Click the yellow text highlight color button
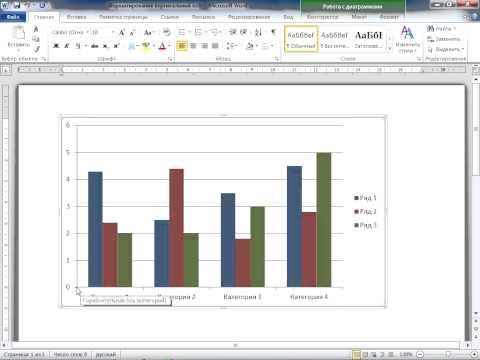480x360 pixels. [x=146, y=46]
